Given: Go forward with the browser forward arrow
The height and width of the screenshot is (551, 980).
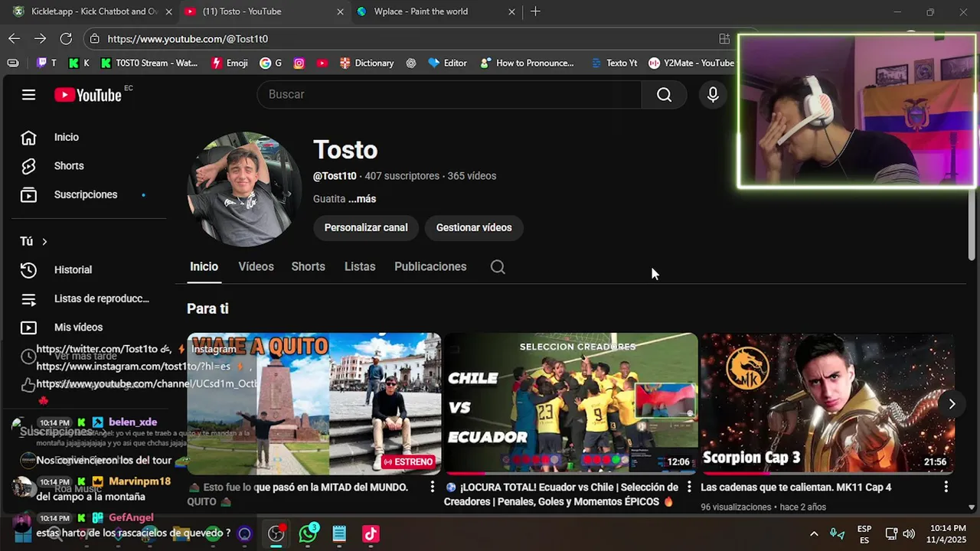Looking at the screenshot, I should pyautogui.click(x=40, y=38).
